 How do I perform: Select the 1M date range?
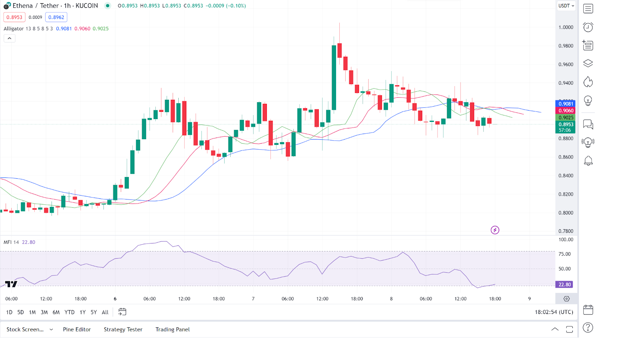(x=32, y=312)
